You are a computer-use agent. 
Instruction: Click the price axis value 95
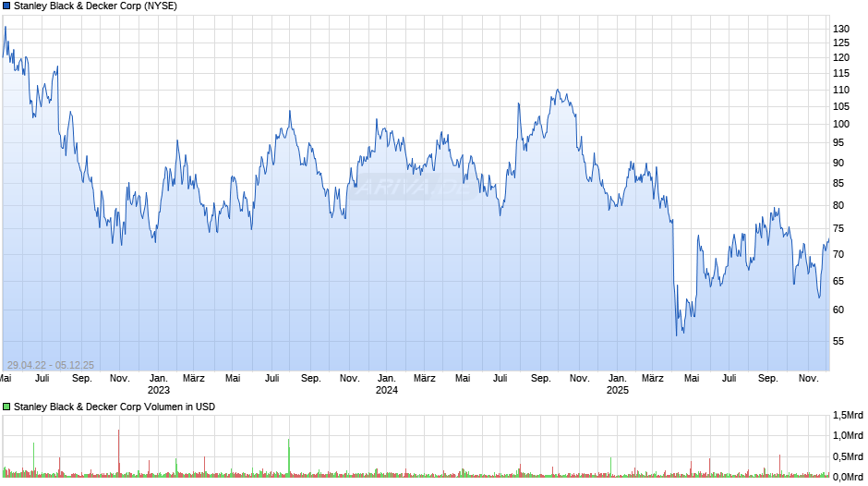pyautogui.click(x=838, y=143)
